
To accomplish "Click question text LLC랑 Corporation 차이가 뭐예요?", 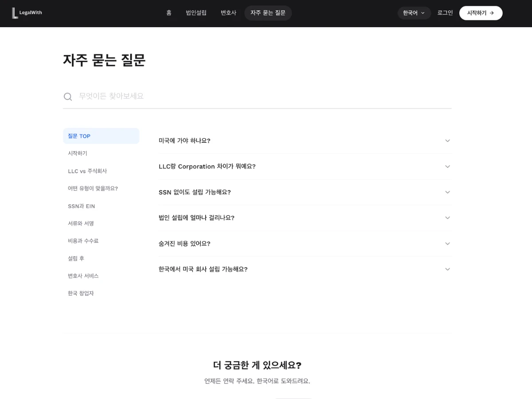I will [207, 166].
